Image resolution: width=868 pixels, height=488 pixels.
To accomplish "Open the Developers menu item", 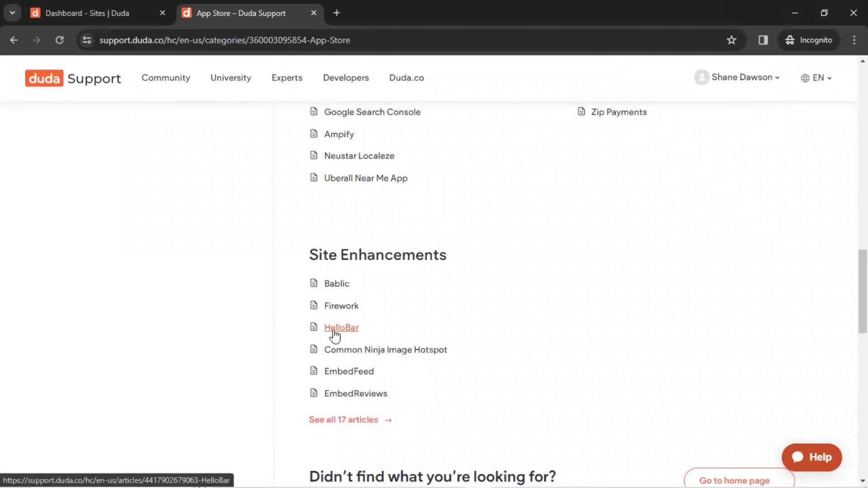I will pyautogui.click(x=346, y=78).
